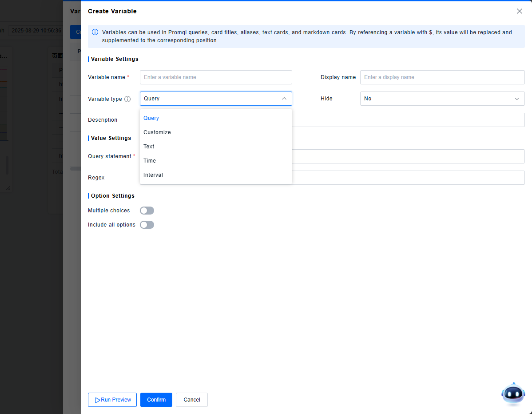Click the Regex input field
532x414 pixels.
[408, 178]
